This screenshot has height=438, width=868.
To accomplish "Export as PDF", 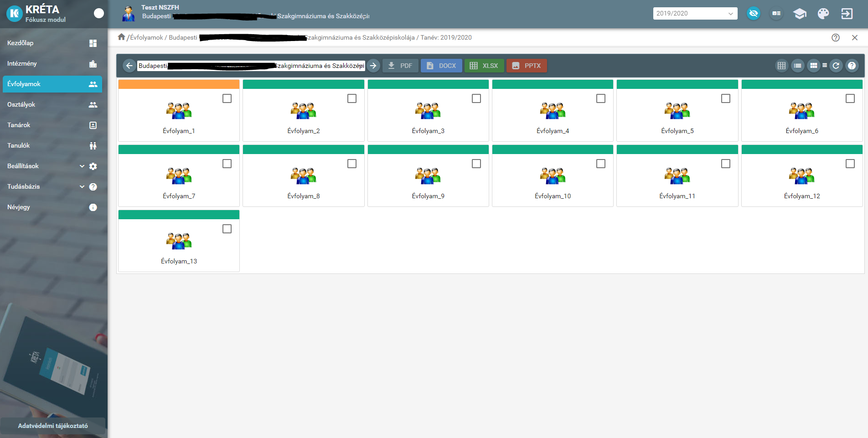I will [x=400, y=66].
